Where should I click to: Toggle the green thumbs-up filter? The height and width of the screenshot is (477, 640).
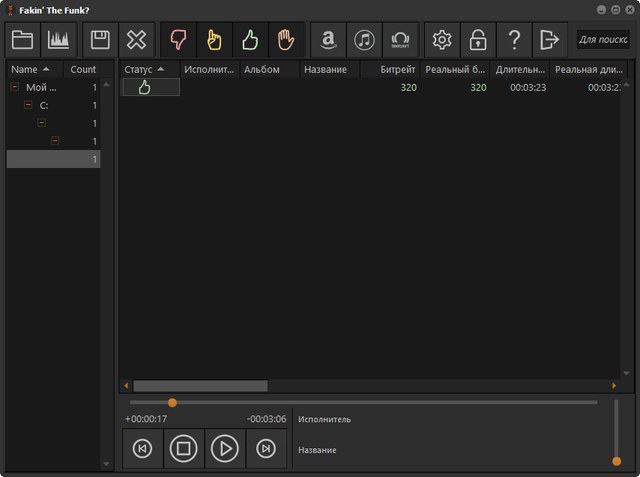pos(250,40)
